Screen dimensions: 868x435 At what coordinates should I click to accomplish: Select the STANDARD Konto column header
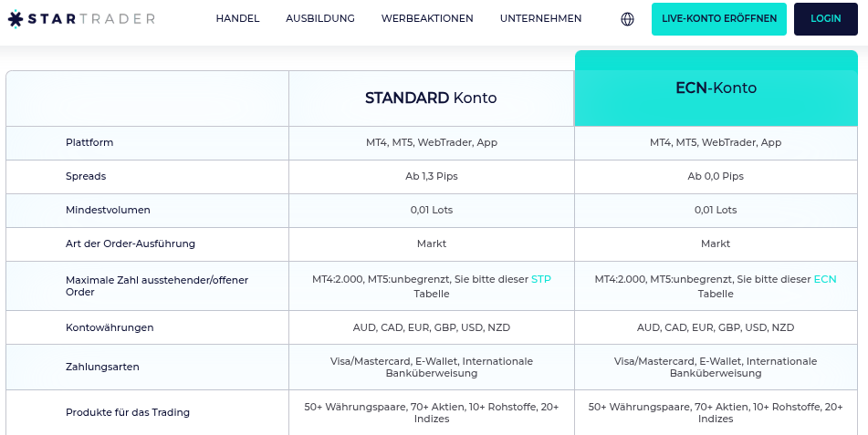pyautogui.click(x=431, y=98)
